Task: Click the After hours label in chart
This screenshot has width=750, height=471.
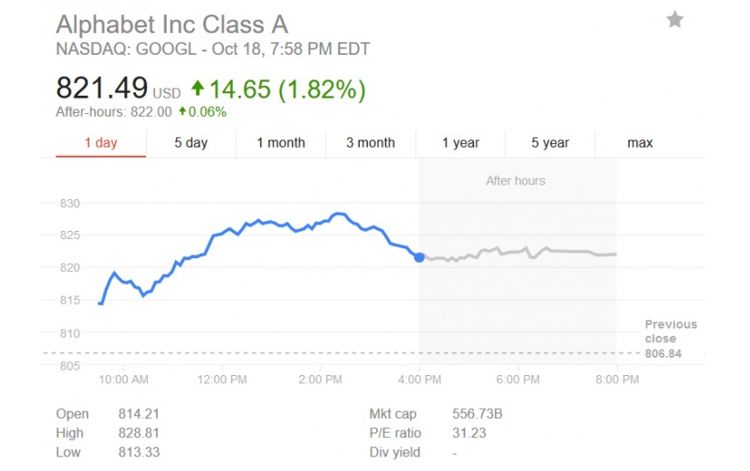Action: (515, 181)
